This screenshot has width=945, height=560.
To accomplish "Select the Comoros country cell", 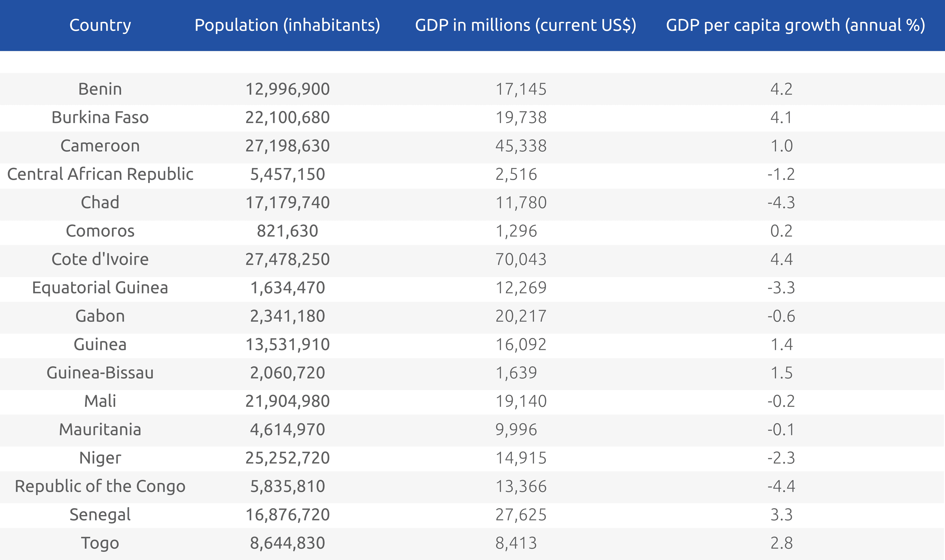I will 100,231.
